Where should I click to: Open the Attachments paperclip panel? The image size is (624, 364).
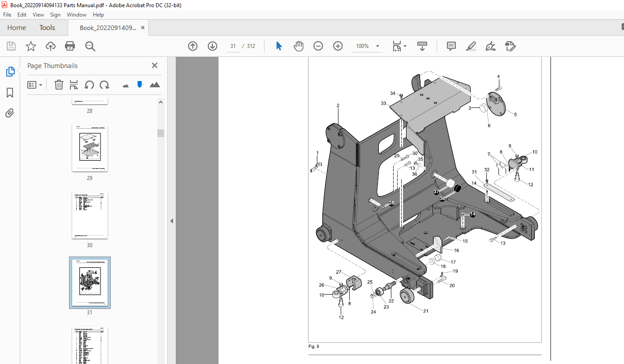(10, 113)
